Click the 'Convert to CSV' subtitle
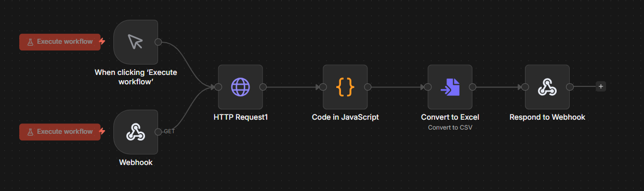This screenshot has width=644, height=191. (450, 127)
